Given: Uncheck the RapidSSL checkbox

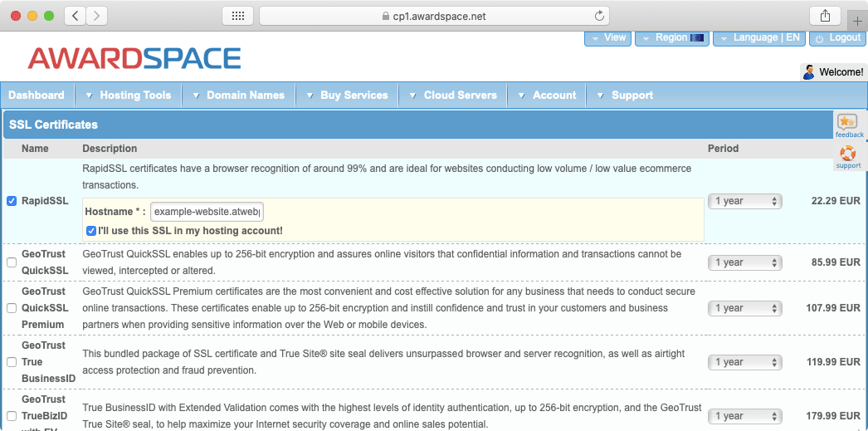Looking at the screenshot, I should pyautogui.click(x=12, y=201).
